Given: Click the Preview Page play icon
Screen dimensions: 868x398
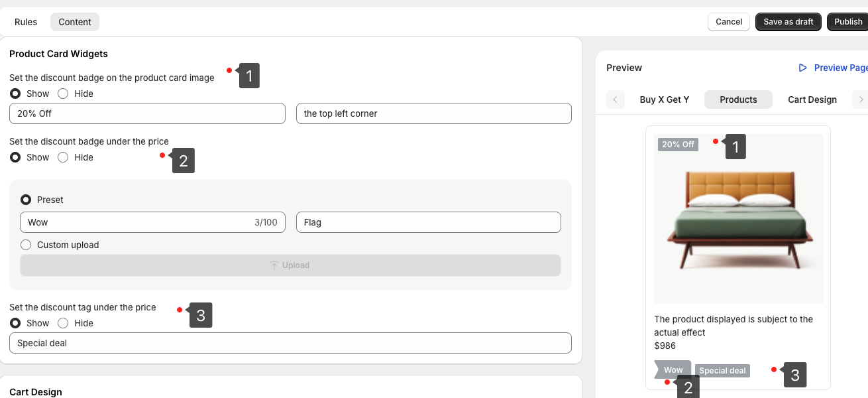Looking at the screenshot, I should coord(802,68).
